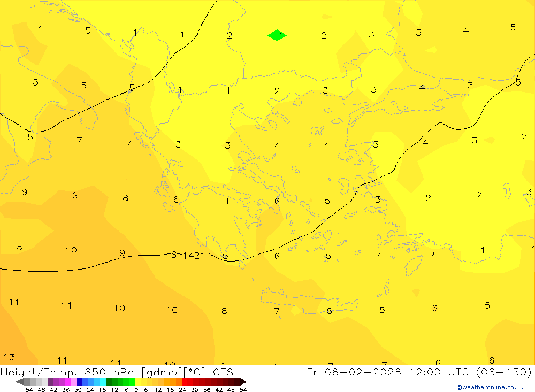Click the gray left arrow of the color scale

(19, 382)
